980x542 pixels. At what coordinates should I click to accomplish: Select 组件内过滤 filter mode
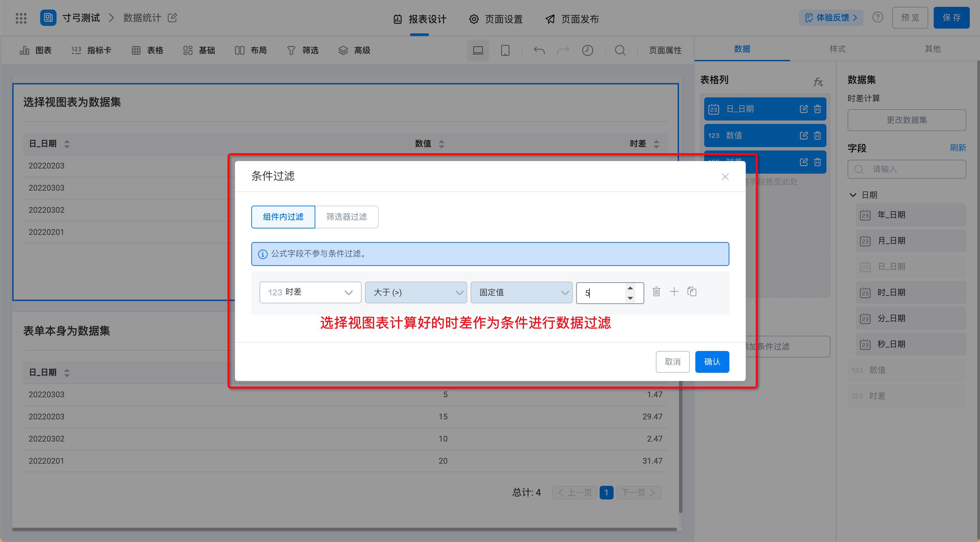tap(283, 217)
